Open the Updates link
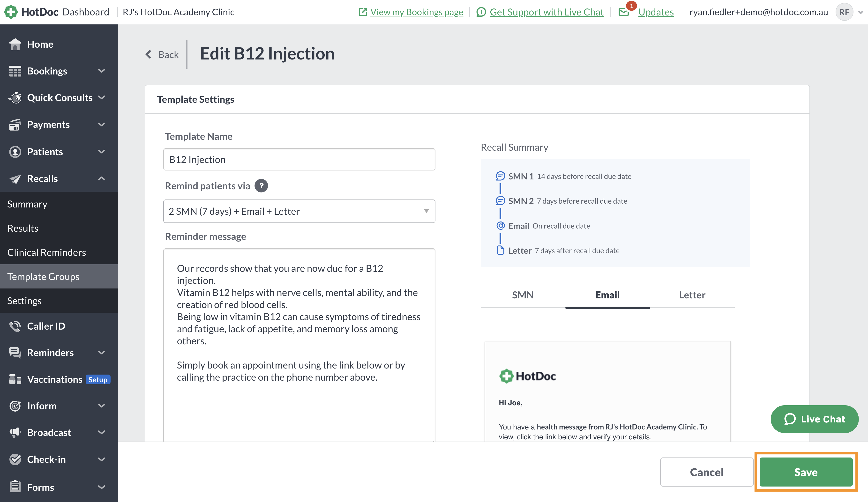The height and width of the screenshot is (502, 868). 656,12
